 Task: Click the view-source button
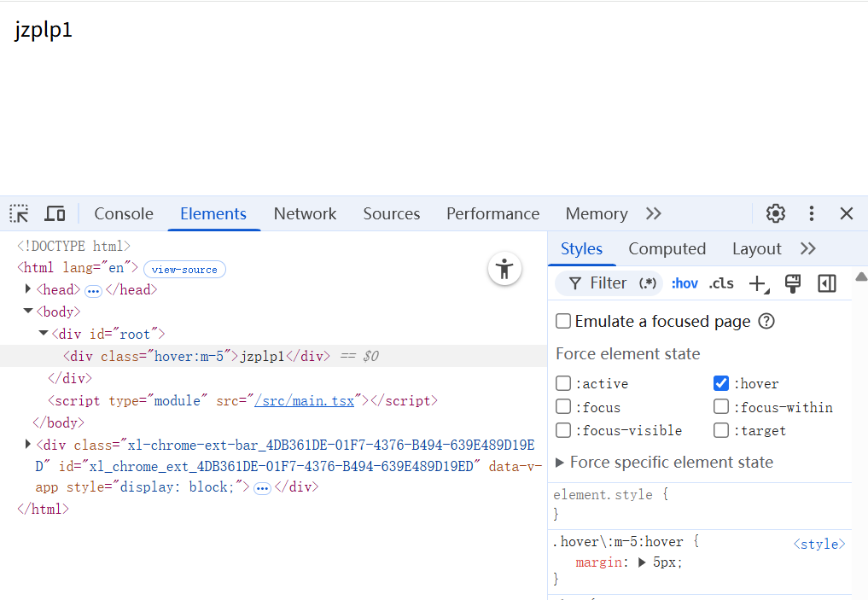click(184, 270)
